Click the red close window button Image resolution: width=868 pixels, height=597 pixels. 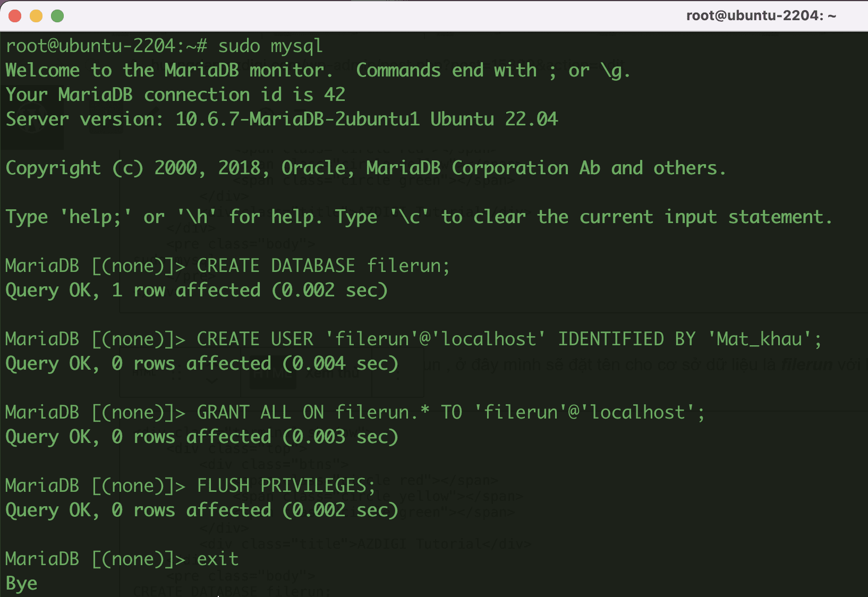pyautogui.click(x=15, y=16)
